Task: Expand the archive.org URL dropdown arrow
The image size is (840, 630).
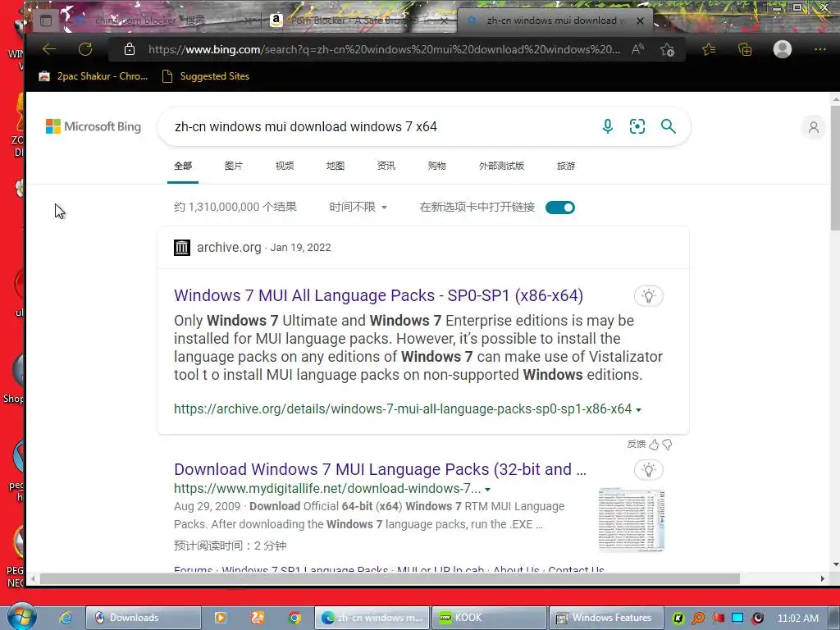Action: point(638,410)
